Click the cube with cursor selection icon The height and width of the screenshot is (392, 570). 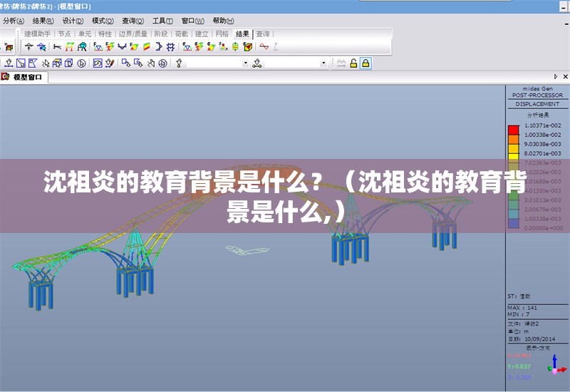point(68,63)
